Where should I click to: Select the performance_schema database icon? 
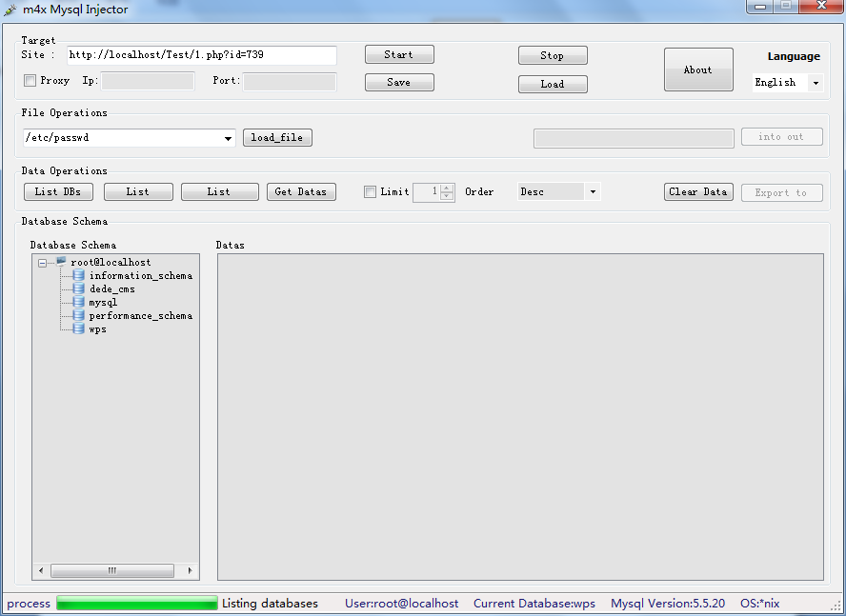[79, 315]
